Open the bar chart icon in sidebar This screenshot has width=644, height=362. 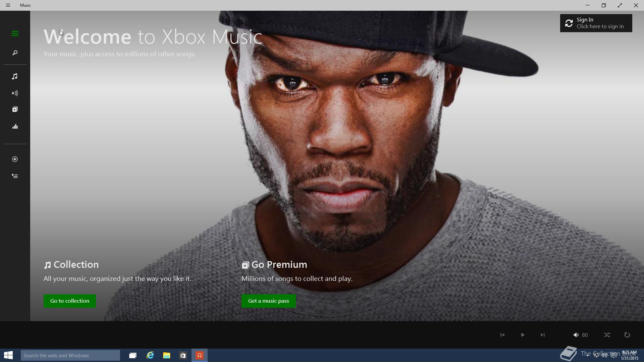click(15, 127)
